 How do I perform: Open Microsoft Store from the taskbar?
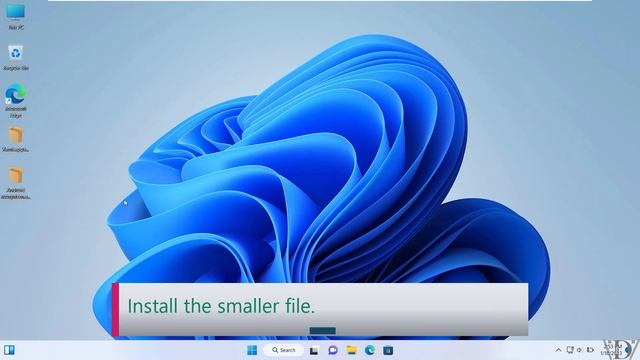point(388,350)
